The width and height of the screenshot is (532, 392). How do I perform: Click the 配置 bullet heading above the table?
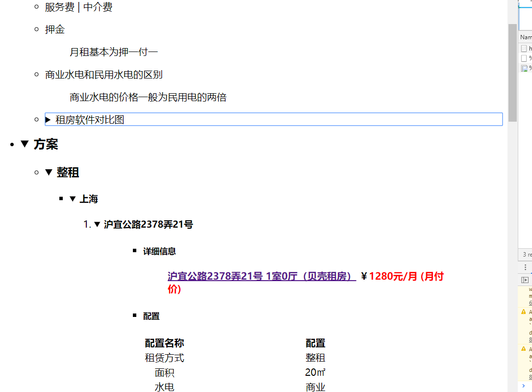pyautogui.click(x=152, y=316)
